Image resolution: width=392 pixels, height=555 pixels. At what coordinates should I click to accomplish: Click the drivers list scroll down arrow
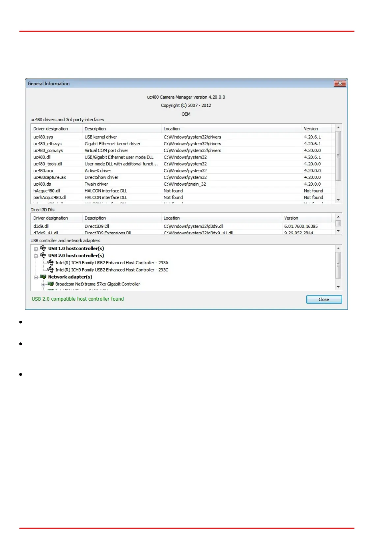coord(338,200)
